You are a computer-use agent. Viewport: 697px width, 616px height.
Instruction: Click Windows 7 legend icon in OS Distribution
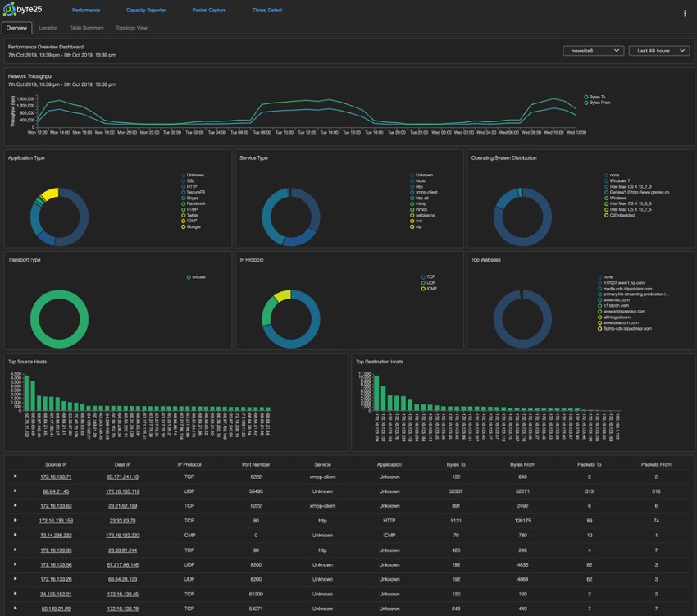click(604, 180)
